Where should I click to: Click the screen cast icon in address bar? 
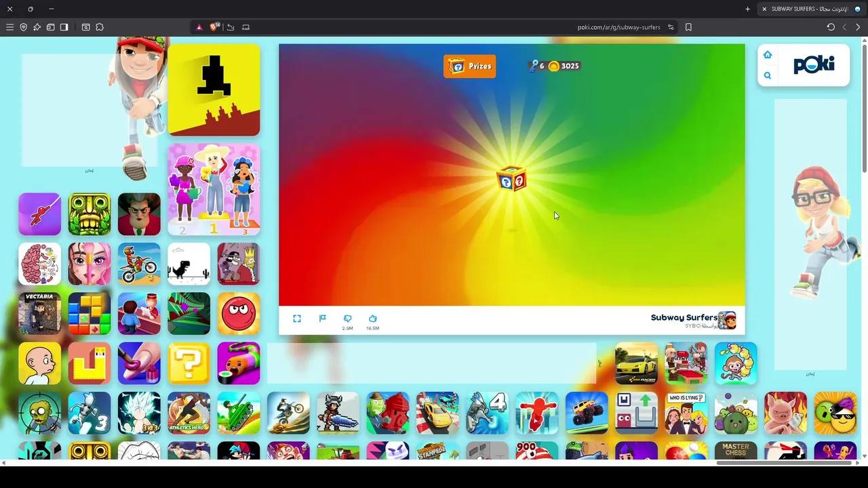point(245,27)
